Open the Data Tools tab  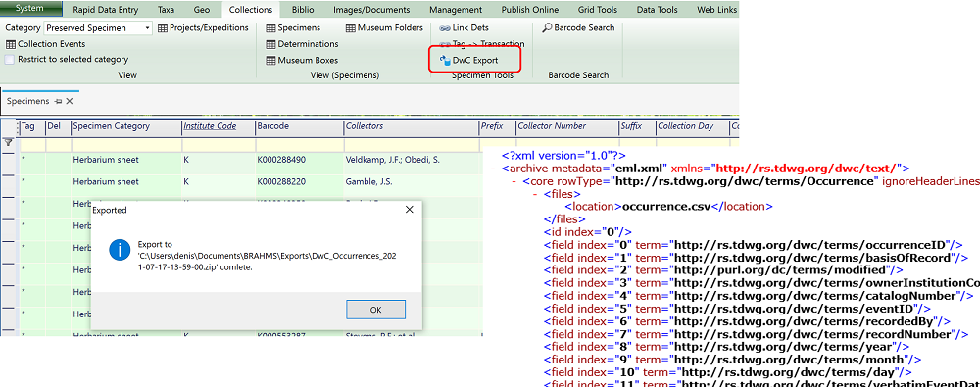[x=657, y=10]
